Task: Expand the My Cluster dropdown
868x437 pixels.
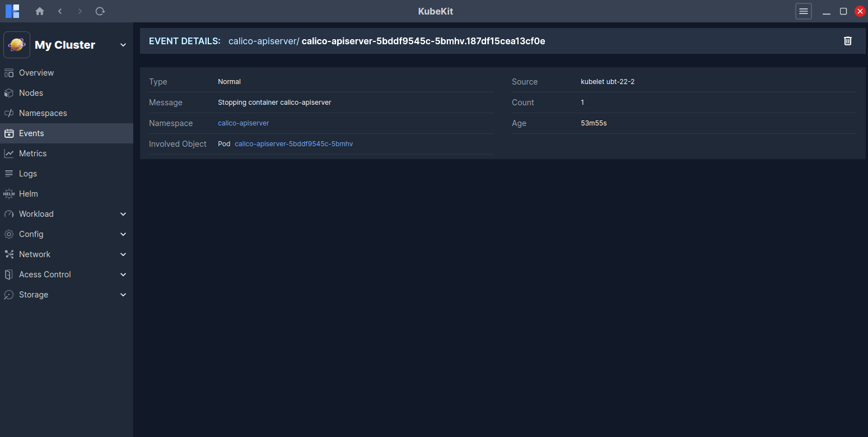Action: click(123, 45)
